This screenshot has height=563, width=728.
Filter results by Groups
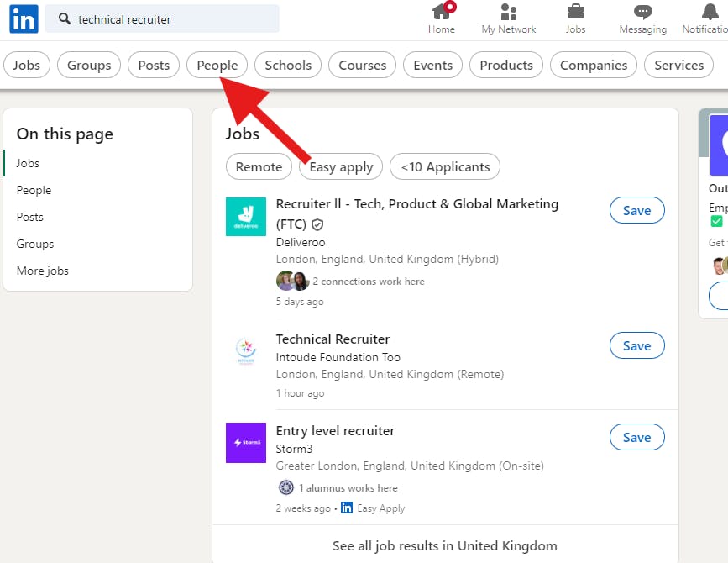point(89,65)
